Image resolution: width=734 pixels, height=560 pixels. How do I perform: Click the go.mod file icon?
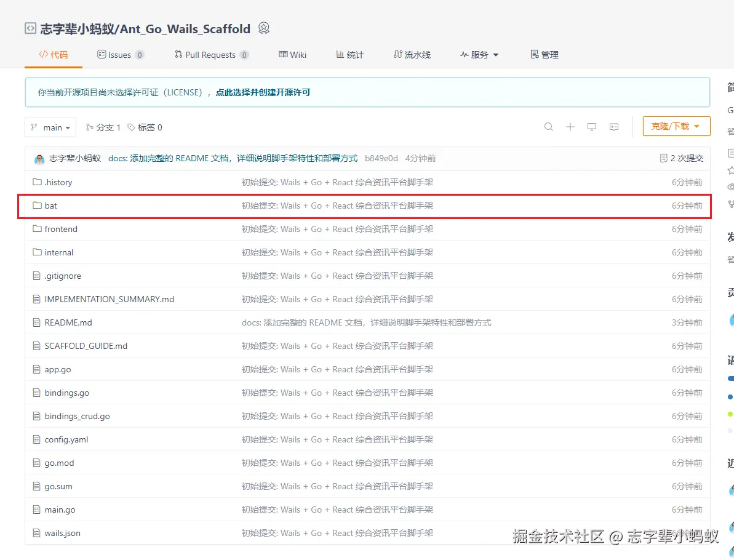pyautogui.click(x=36, y=463)
